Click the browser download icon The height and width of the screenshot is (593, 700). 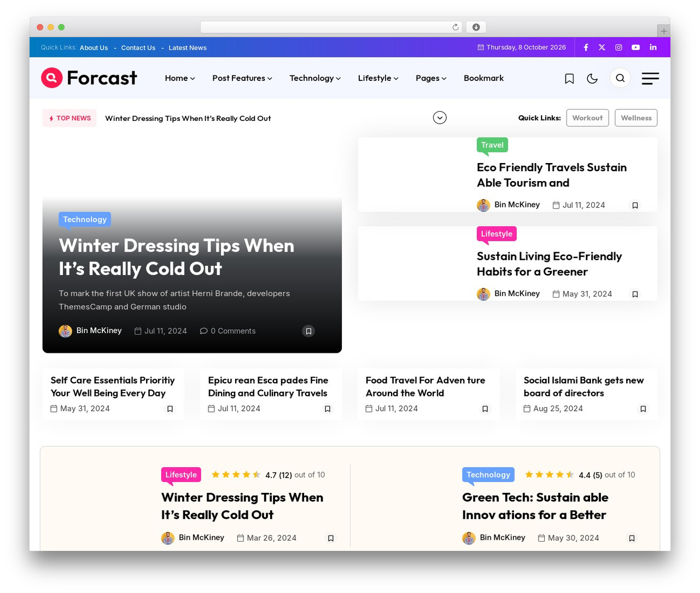(476, 27)
